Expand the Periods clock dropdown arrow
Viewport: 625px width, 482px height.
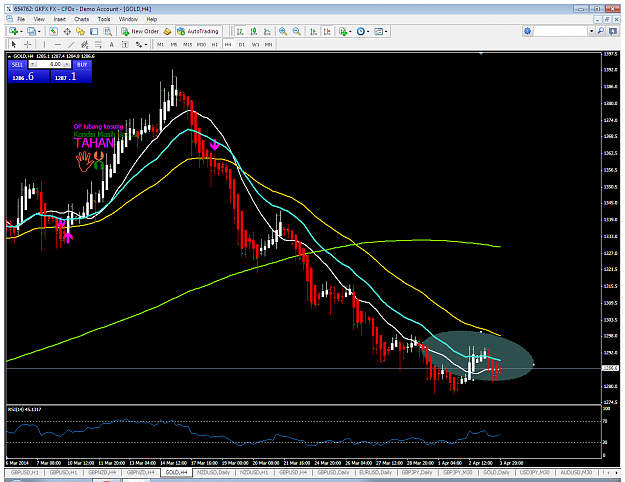pyautogui.click(x=368, y=31)
